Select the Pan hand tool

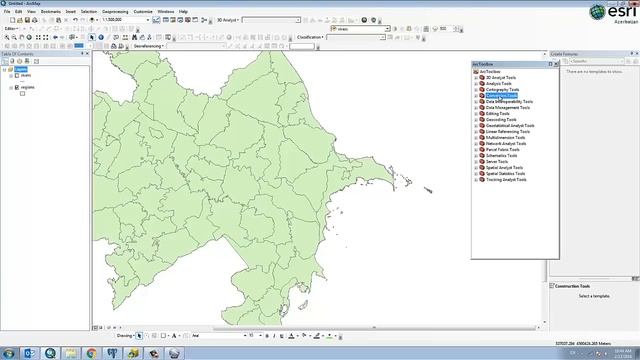(21, 37)
